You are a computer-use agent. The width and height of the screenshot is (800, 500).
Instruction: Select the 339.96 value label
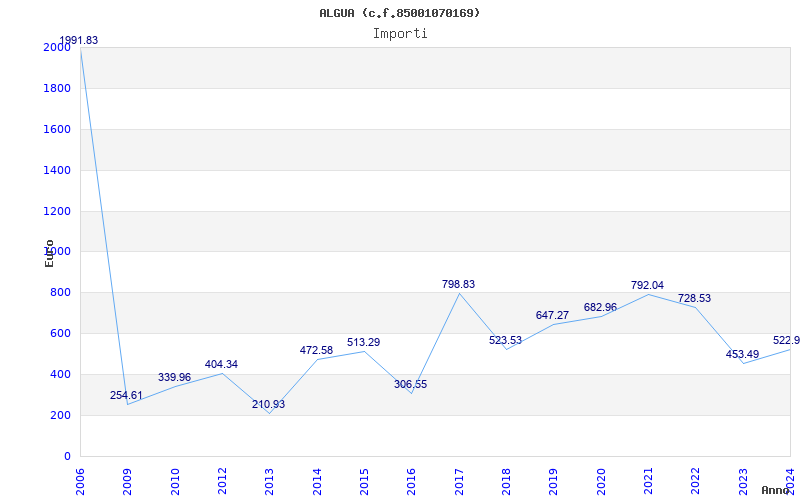point(174,378)
